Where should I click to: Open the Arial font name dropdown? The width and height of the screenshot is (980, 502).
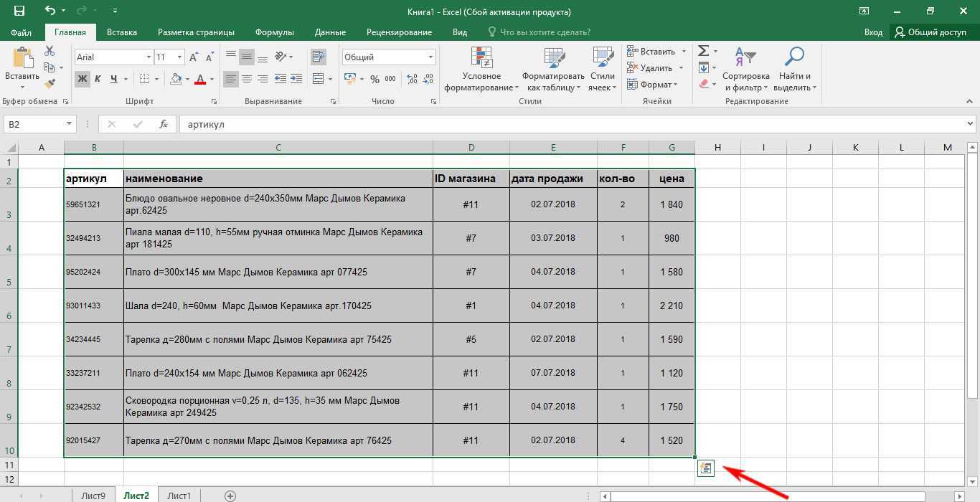pyautogui.click(x=149, y=57)
